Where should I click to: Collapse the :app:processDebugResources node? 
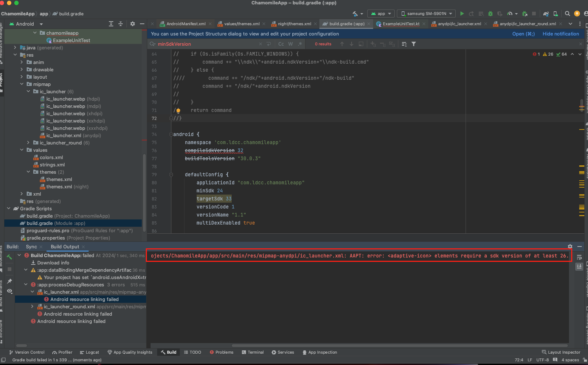tap(26, 285)
